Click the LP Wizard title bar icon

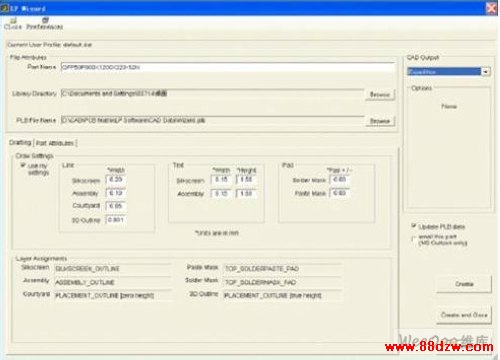[4, 8]
